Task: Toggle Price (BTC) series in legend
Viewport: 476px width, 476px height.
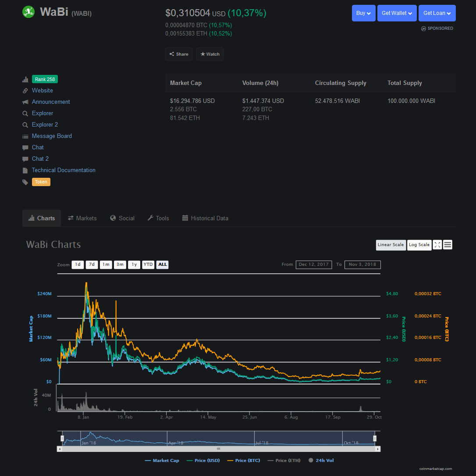Action: click(244, 461)
